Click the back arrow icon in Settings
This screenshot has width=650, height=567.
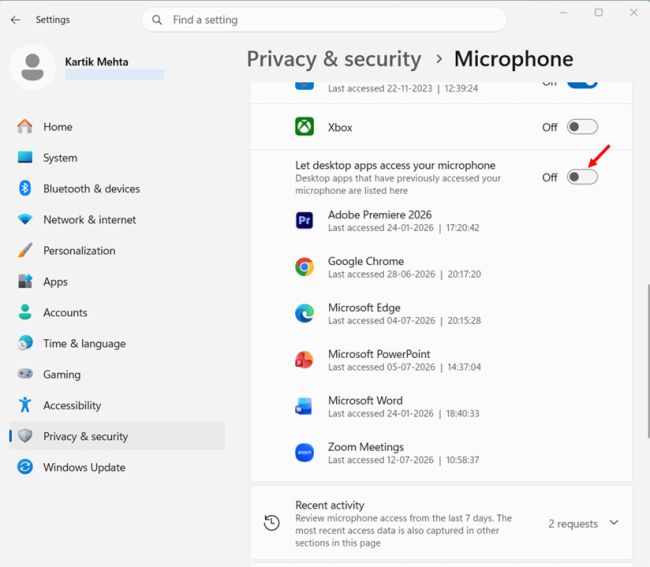(x=15, y=20)
